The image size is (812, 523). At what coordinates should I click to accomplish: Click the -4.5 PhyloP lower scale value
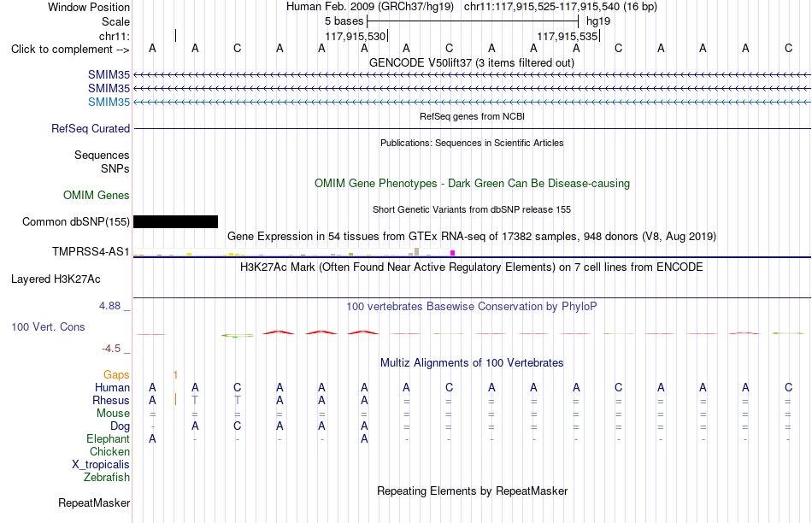(111, 349)
